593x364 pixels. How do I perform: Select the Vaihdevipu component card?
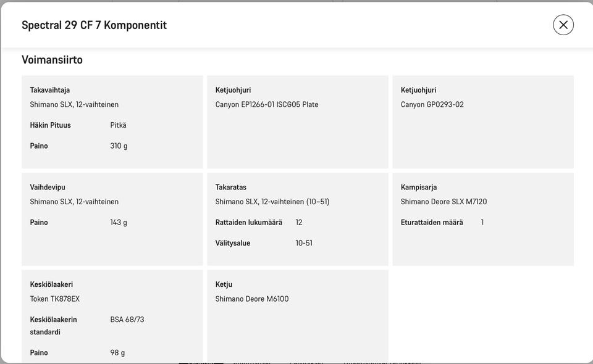pyautogui.click(x=112, y=219)
